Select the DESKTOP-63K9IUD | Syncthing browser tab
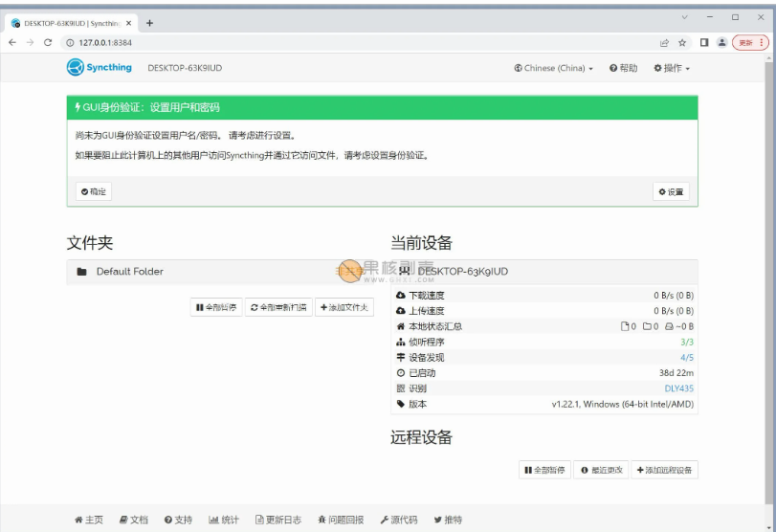The image size is (776, 532). point(72,23)
